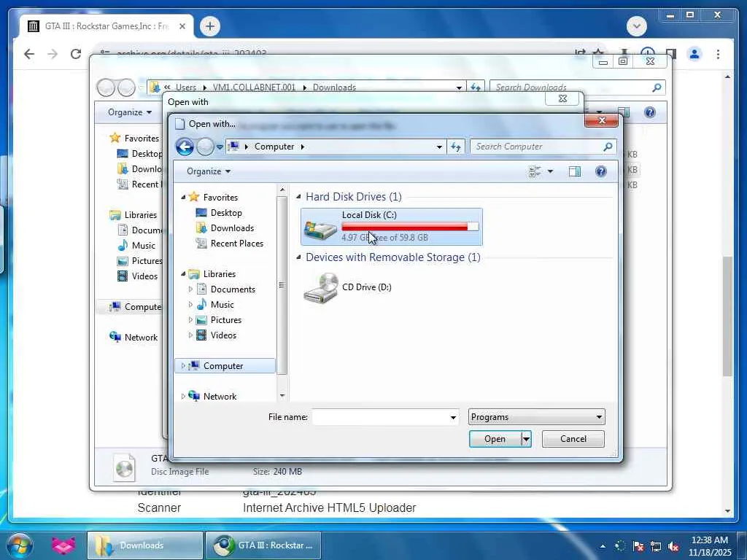Click muted volume tray icon

pos(673,546)
